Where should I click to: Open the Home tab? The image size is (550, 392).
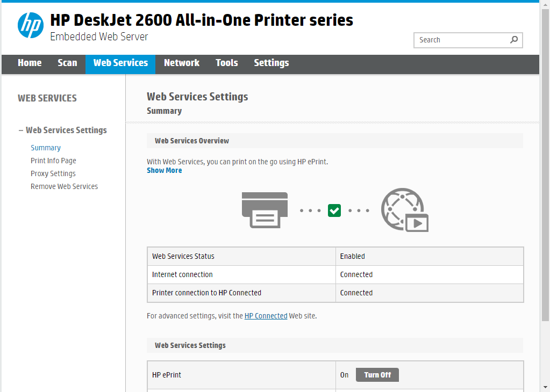(x=30, y=63)
